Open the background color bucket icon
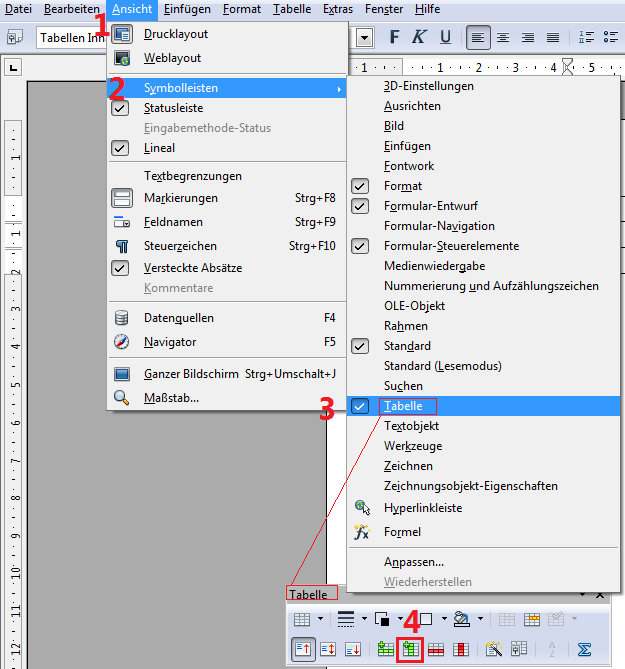This screenshot has width=625, height=669. [x=458, y=620]
